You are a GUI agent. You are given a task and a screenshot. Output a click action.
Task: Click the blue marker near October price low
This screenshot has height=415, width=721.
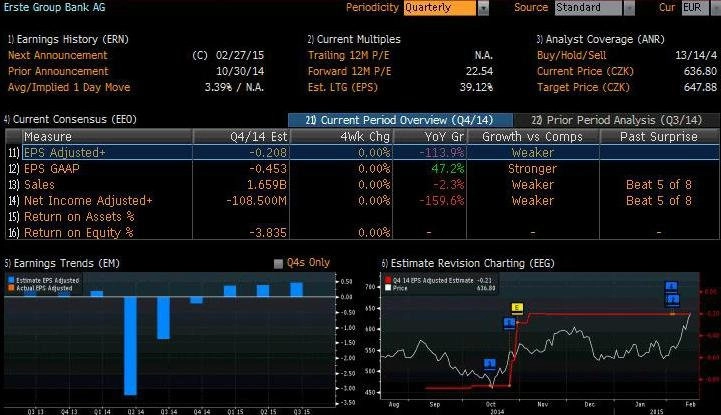490,364
